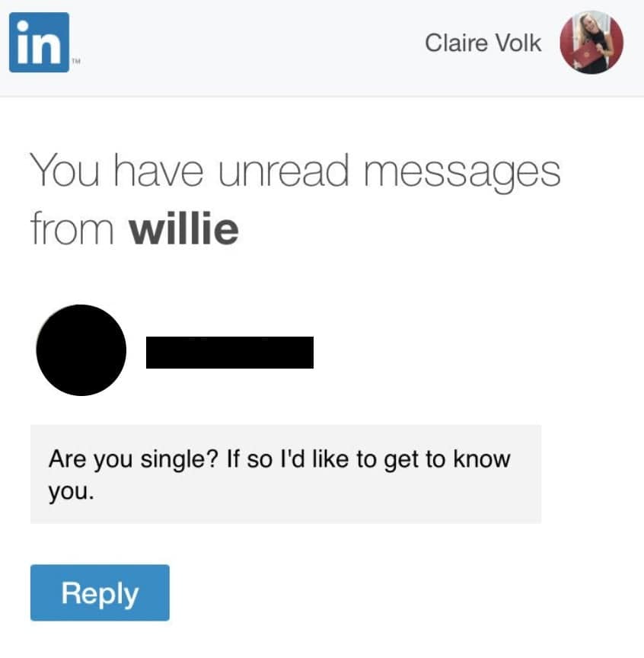Click the word "You" starting the heading

tap(64, 170)
